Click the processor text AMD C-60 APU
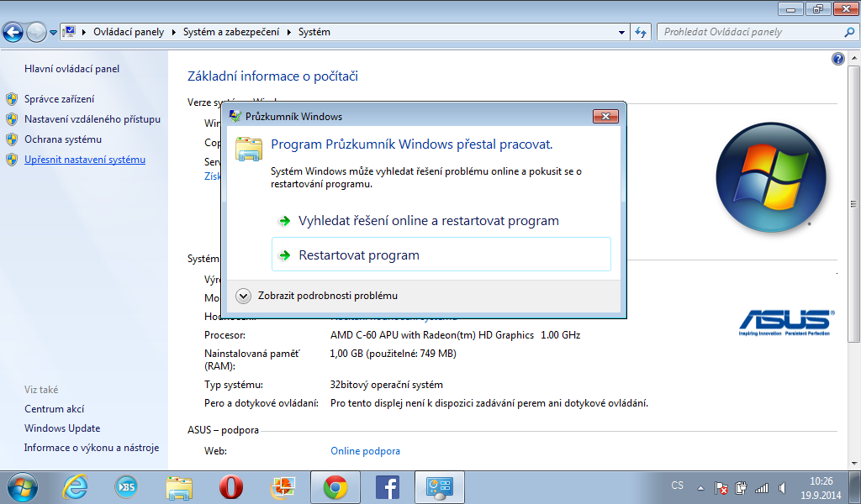861x504 pixels. [x=455, y=334]
